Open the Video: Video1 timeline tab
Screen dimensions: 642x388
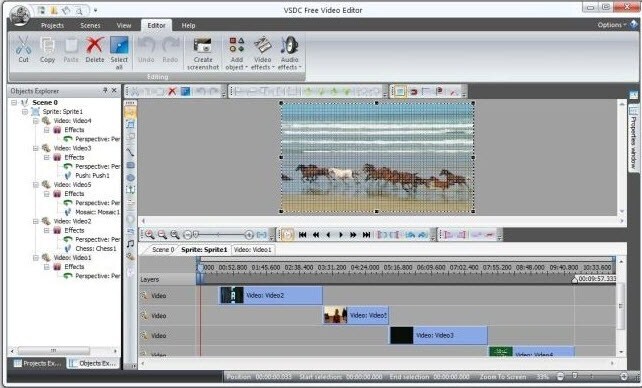tap(253, 250)
